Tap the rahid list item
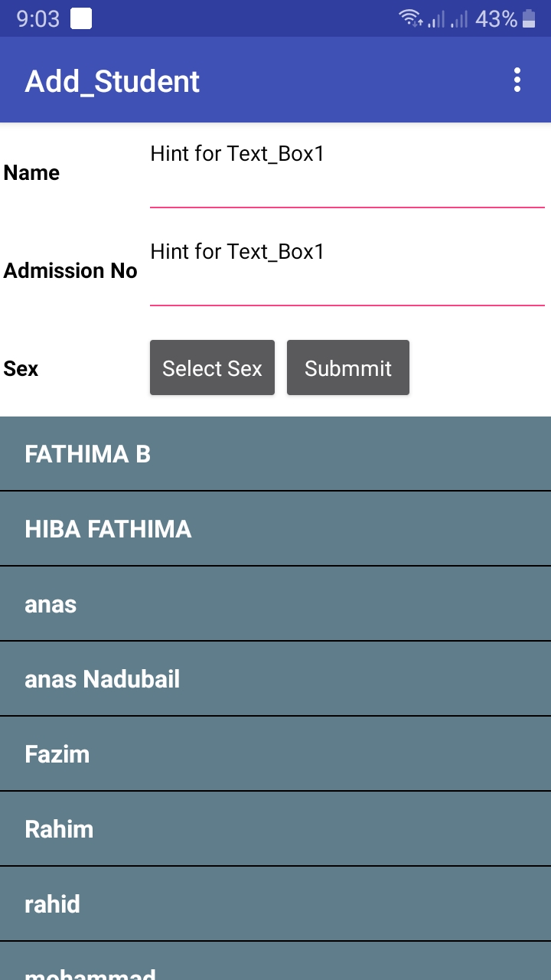This screenshot has height=980, width=551. tap(275, 904)
